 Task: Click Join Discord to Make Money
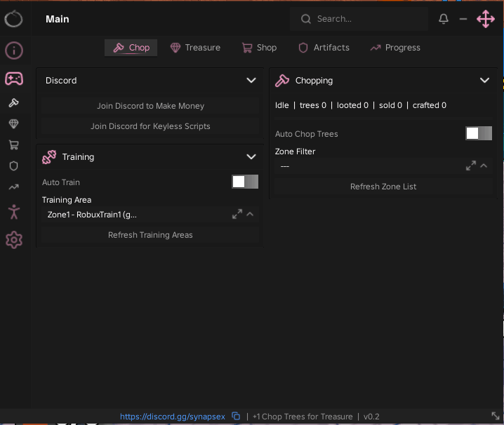click(x=150, y=106)
